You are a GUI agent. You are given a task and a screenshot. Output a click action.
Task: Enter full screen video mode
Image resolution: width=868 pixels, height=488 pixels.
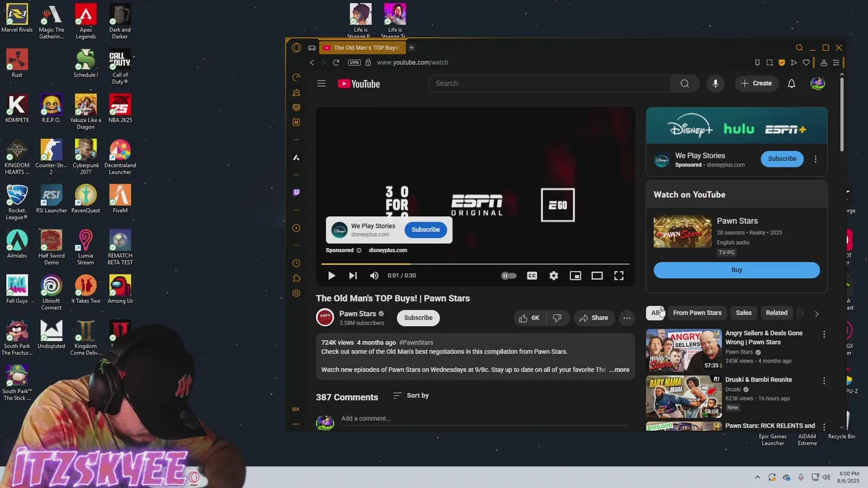pos(618,276)
